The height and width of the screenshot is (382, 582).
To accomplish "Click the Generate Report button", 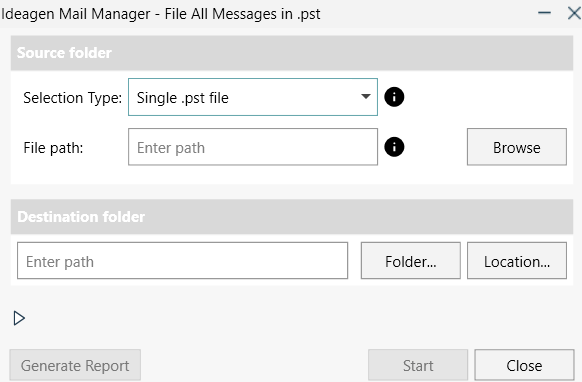I will pos(75,365).
